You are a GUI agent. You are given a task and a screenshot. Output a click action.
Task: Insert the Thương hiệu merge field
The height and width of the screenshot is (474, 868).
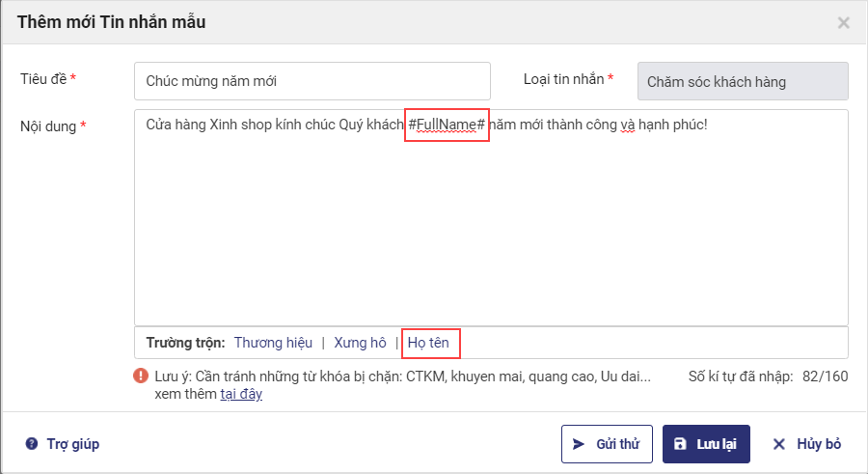click(x=273, y=343)
